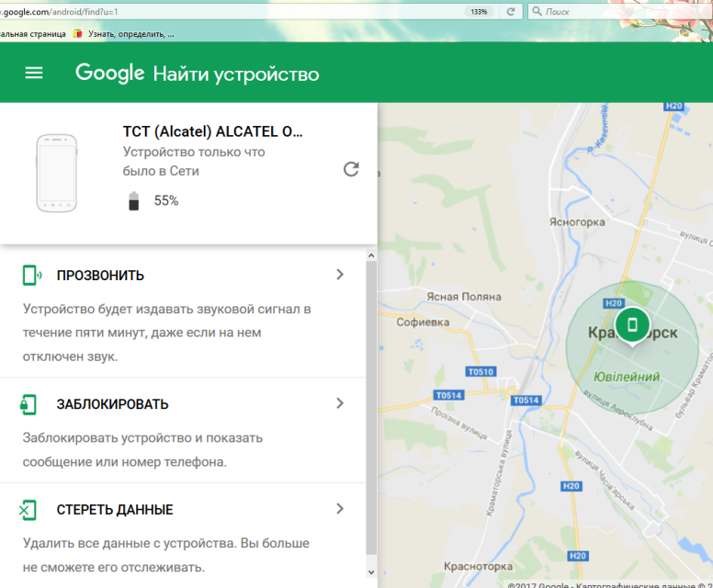Click the Софиевка map label
This screenshot has height=588, width=713.
423,322
